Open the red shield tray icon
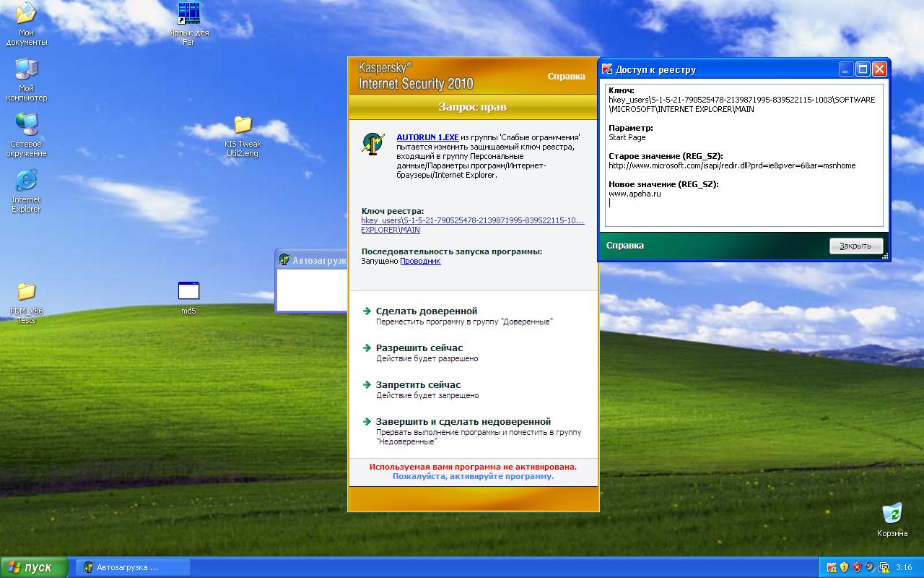Image resolution: width=924 pixels, height=578 pixels. (857, 567)
